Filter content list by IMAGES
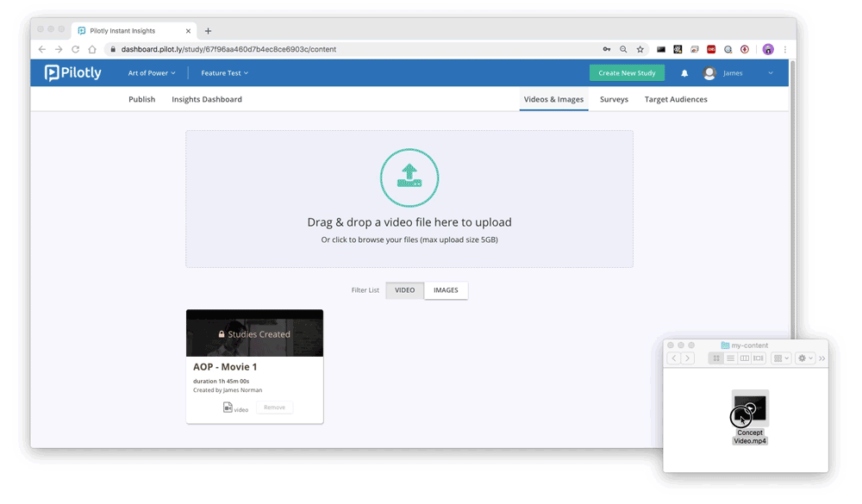 (446, 290)
